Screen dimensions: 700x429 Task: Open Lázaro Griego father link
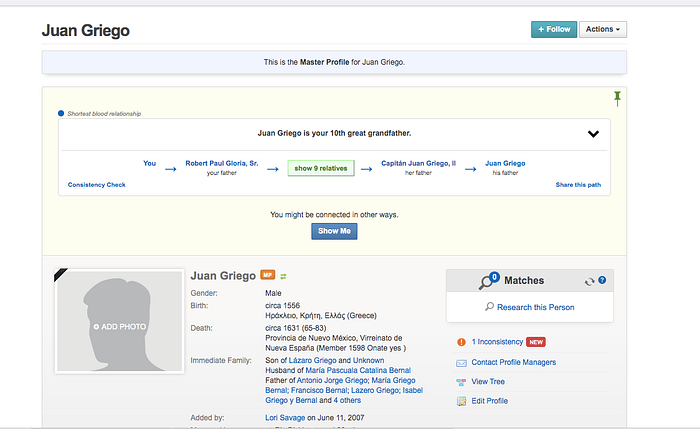tap(312, 360)
